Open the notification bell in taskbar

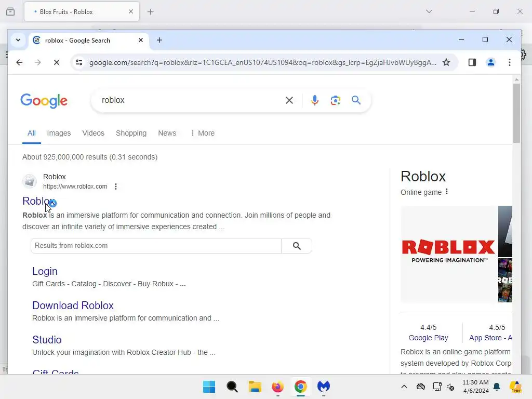(497, 387)
